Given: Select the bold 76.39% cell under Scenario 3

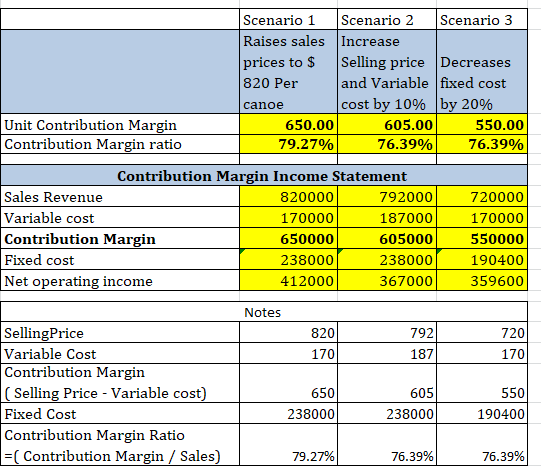Looking at the screenshot, I should click(x=482, y=144).
